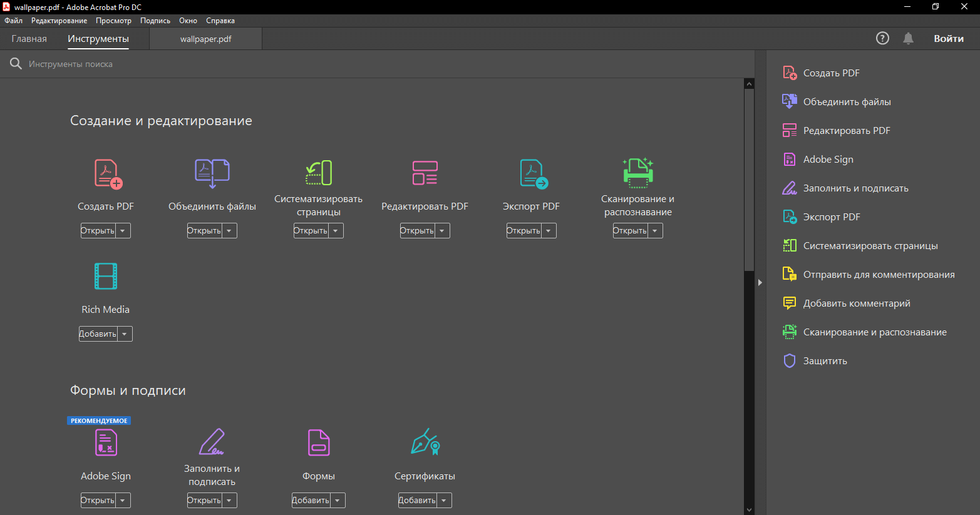The image size is (980, 515).
Task: Collapse the right tools pane with the arrow
Action: pos(760,283)
